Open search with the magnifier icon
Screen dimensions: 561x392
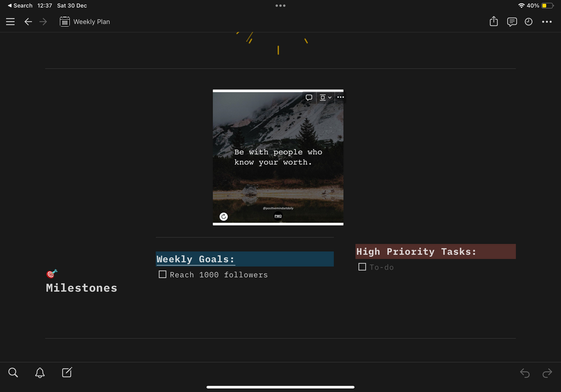tap(13, 372)
